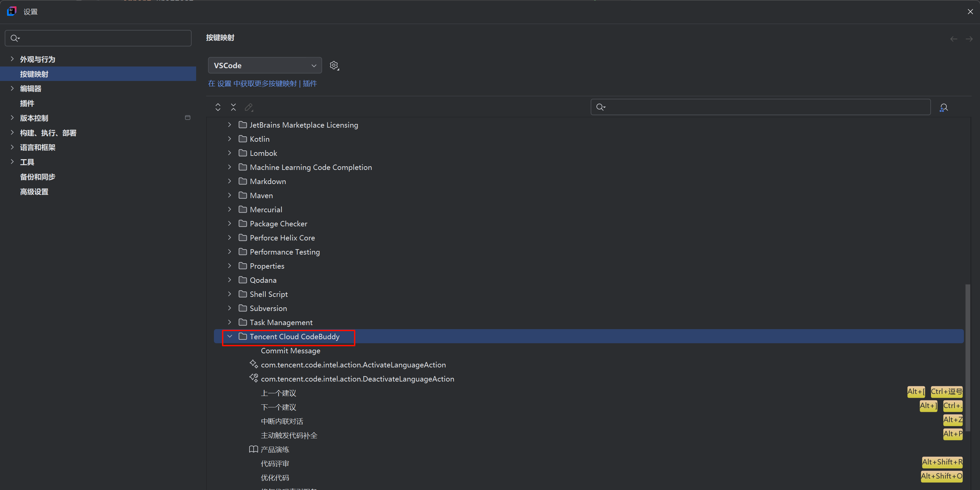The image size is (980, 490).
Task: Expand the 构建、执行、部署 section
Action: click(12, 132)
